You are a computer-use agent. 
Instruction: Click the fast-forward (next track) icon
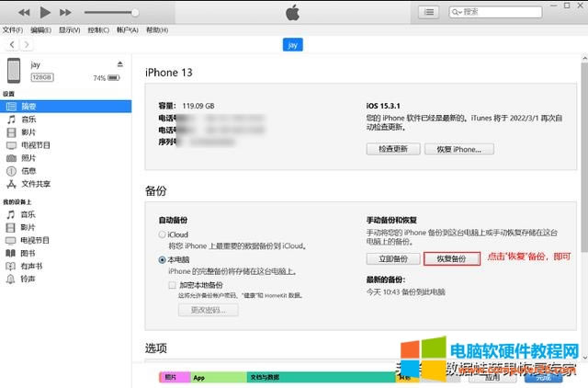coord(66,12)
